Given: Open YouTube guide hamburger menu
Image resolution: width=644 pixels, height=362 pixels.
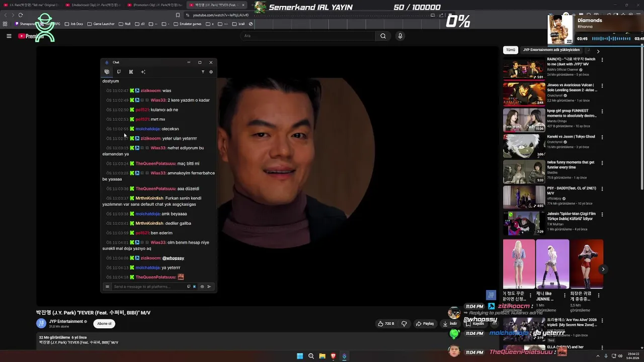Looking at the screenshot, I should (9, 36).
